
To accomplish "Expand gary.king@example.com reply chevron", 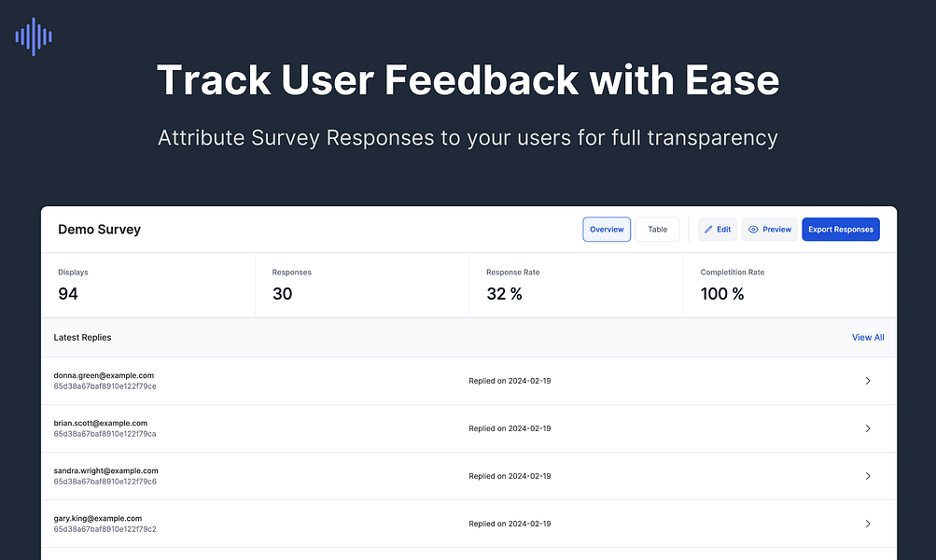I will [868, 525].
